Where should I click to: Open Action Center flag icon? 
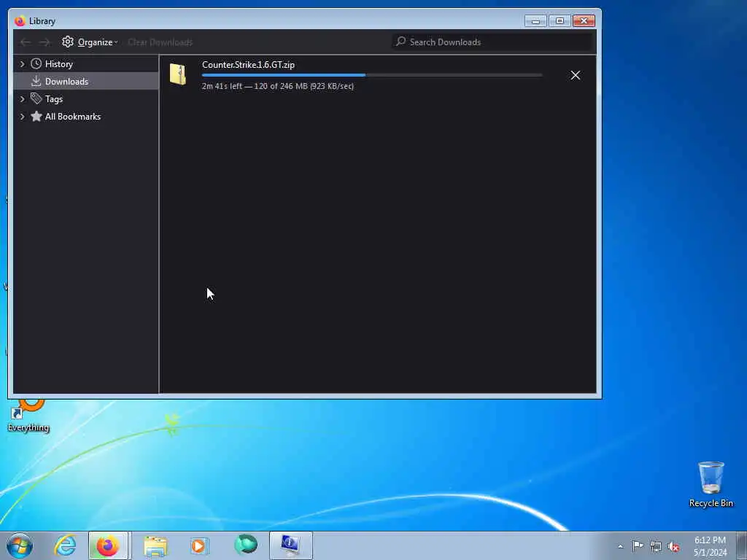[x=638, y=546]
